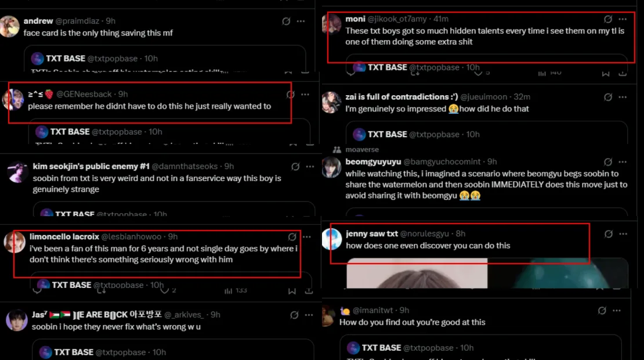Click the Grok icon on moni's tweet

(x=608, y=19)
